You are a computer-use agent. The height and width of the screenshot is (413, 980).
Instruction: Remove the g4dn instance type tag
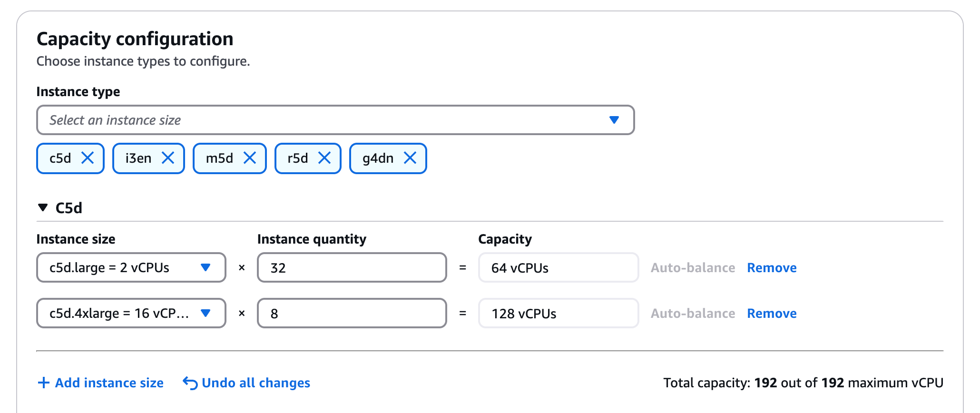pyautogui.click(x=410, y=158)
